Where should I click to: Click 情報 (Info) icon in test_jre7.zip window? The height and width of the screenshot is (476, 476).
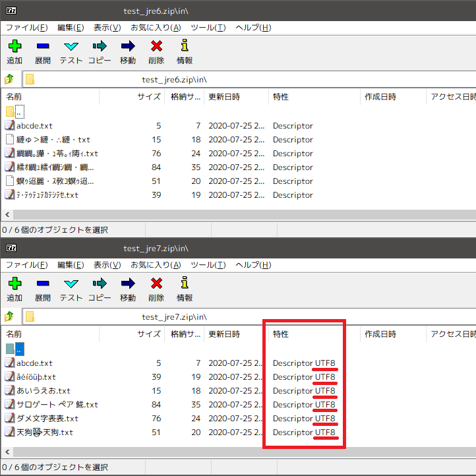[185, 283]
